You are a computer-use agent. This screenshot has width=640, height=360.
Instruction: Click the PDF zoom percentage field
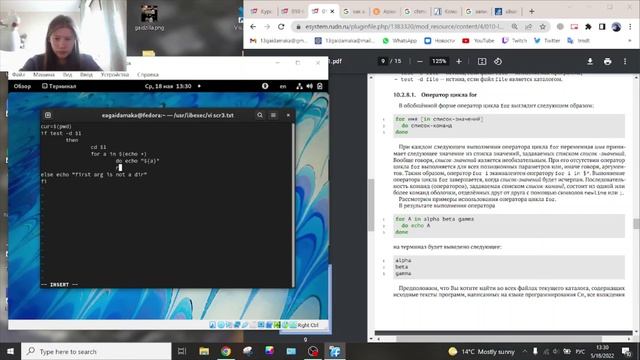point(439,61)
